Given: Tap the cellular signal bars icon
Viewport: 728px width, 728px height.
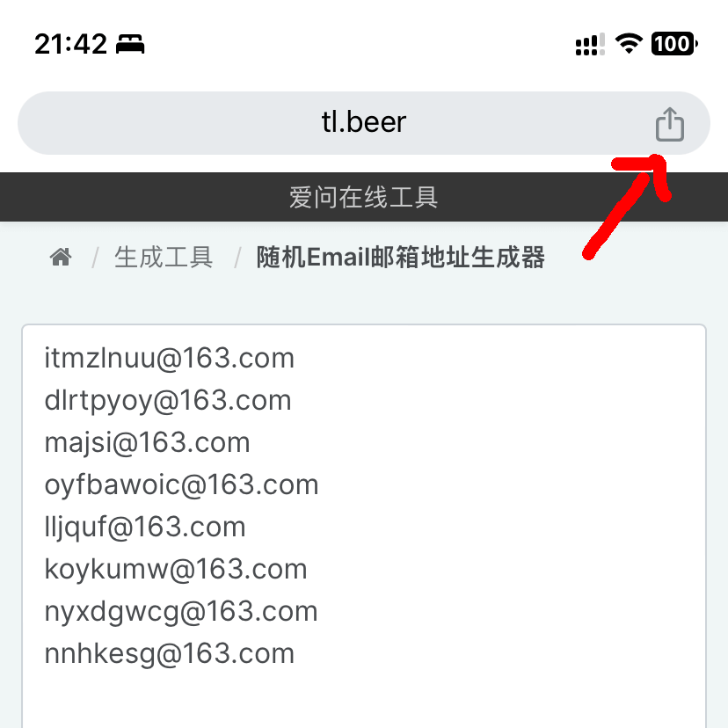Looking at the screenshot, I should pos(590,45).
